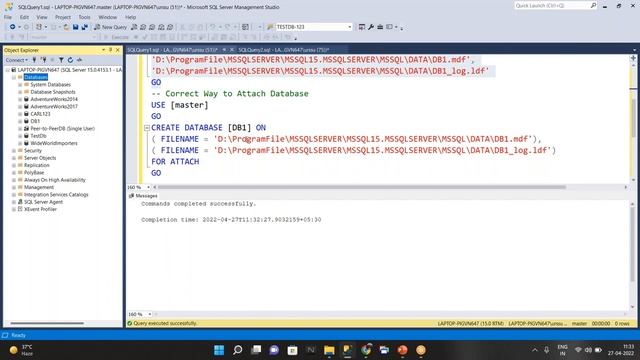Pin the Object Explorer panel (auto hide)

[110, 50]
